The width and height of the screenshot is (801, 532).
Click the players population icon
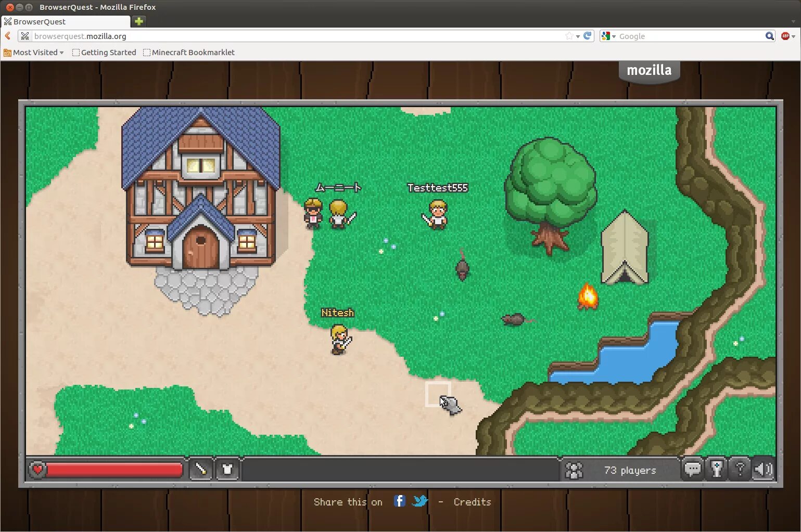(x=574, y=470)
